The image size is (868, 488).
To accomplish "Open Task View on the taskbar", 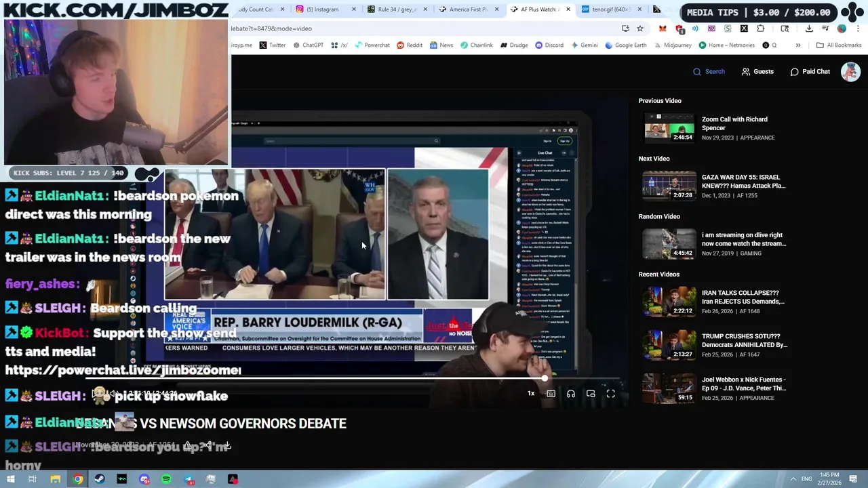I will click(x=32, y=479).
